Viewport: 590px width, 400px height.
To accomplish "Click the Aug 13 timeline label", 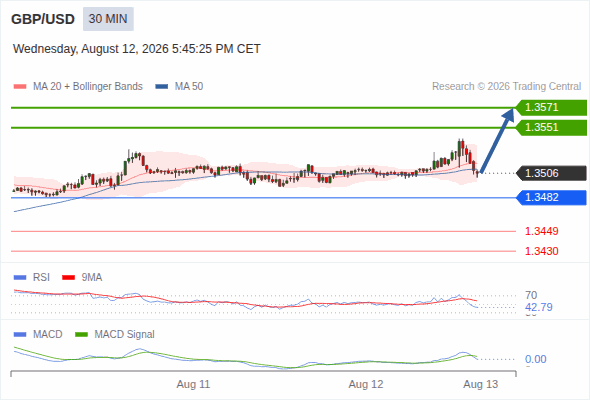I will point(481,384).
